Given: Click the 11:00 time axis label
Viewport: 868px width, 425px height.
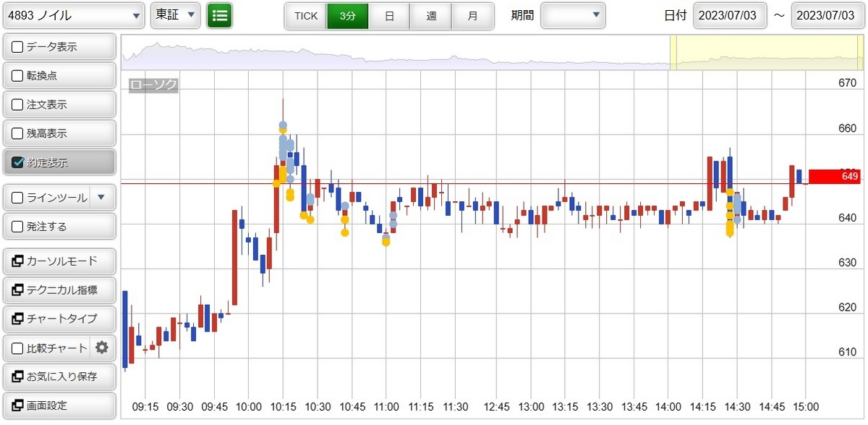Looking at the screenshot, I should (x=387, y=406).
